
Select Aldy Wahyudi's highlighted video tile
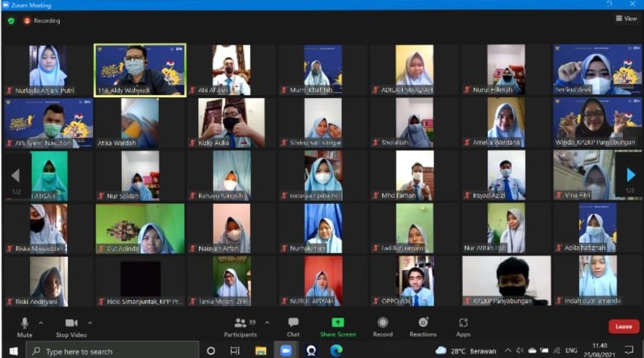tap(140, 69)
